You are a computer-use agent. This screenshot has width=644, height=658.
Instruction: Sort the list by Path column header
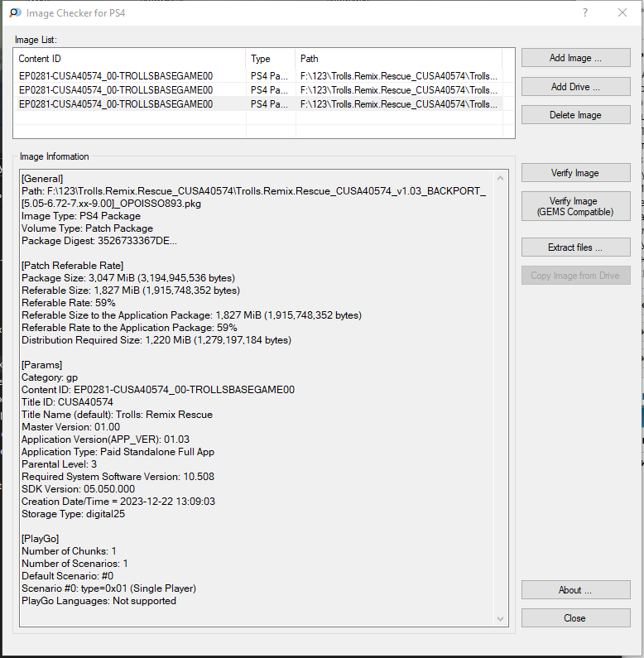pos(399,58)
